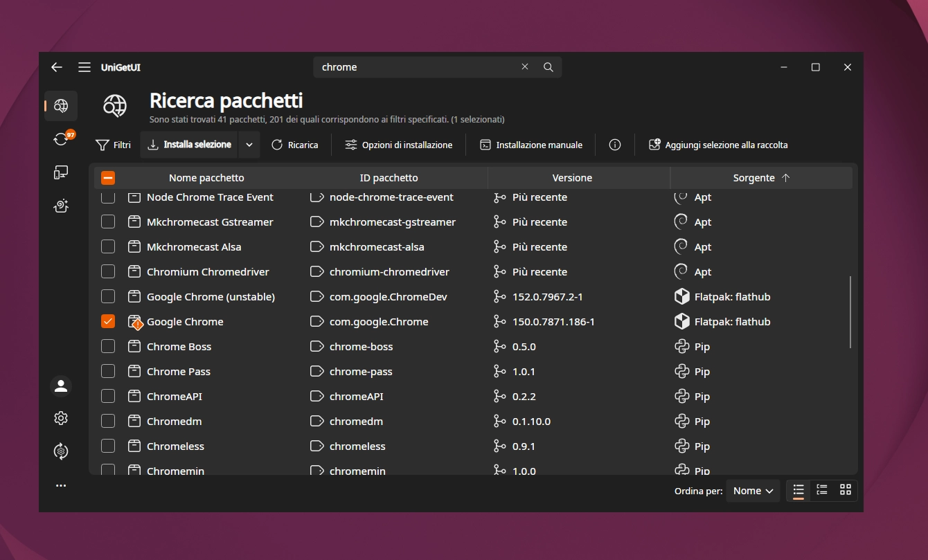Click the node-chrome-trace-event package ID
928x560 pixels.
click(391, 197)
